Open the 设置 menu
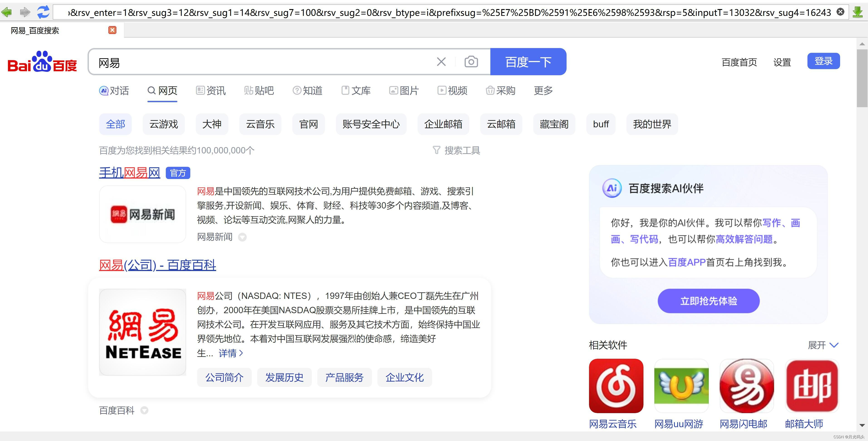The height and width of the screenshot is (441, 868). pos(782,62)
